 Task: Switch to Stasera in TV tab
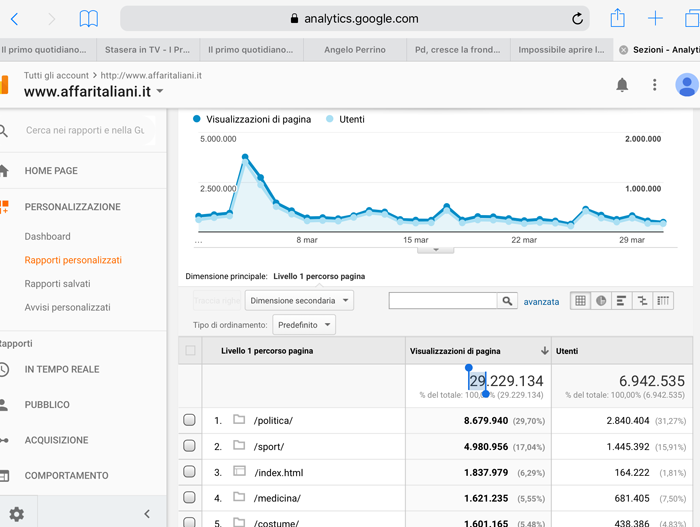pos(148,50)
